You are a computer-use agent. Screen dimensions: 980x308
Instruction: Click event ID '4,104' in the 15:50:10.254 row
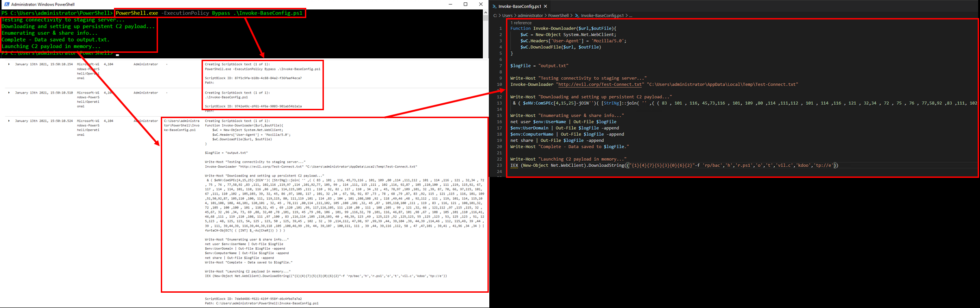pos(108,64)
